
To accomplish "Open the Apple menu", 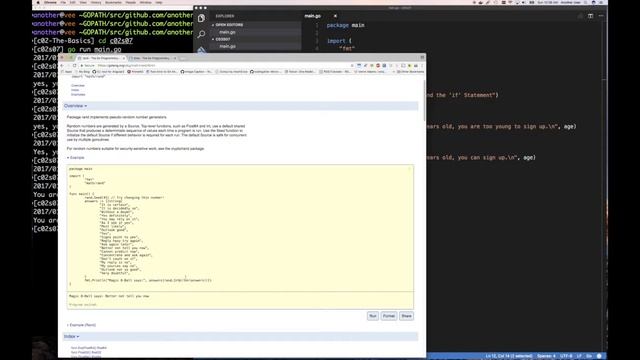I will tap(38, 2).
